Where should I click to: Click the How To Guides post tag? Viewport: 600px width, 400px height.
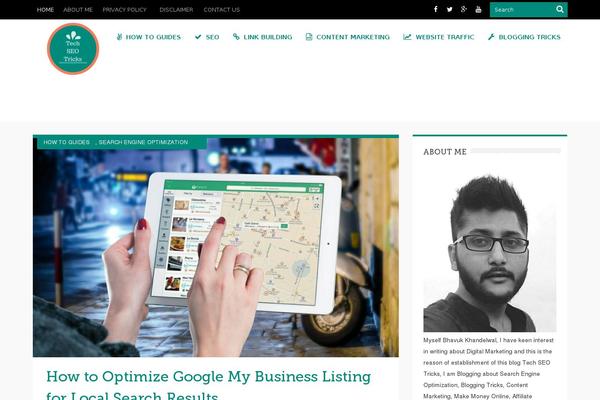coord(66,142)
